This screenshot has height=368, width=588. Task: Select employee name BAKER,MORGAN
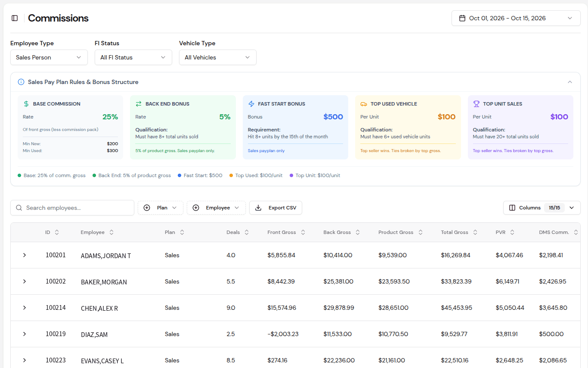(x=104, y=282)
